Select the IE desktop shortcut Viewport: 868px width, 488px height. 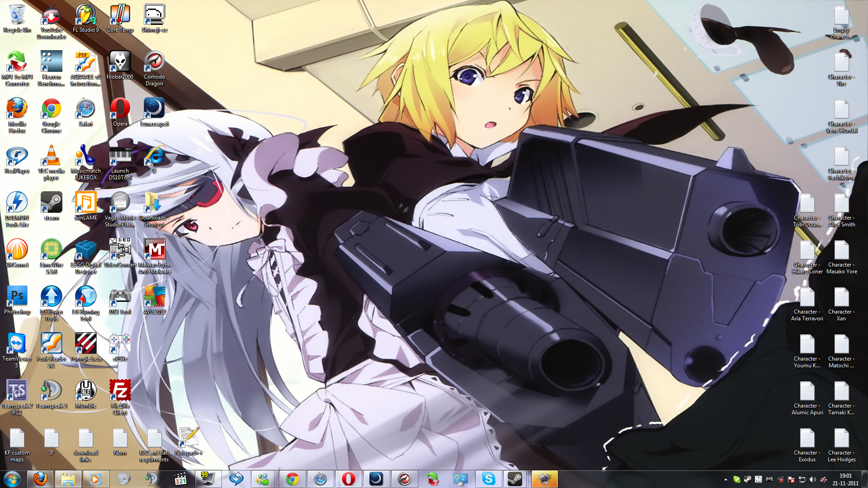154,160
